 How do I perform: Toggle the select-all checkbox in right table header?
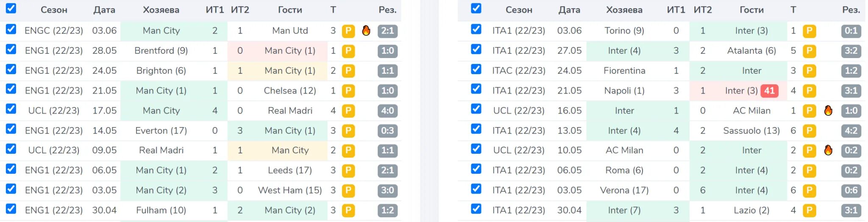pos(476,8)
